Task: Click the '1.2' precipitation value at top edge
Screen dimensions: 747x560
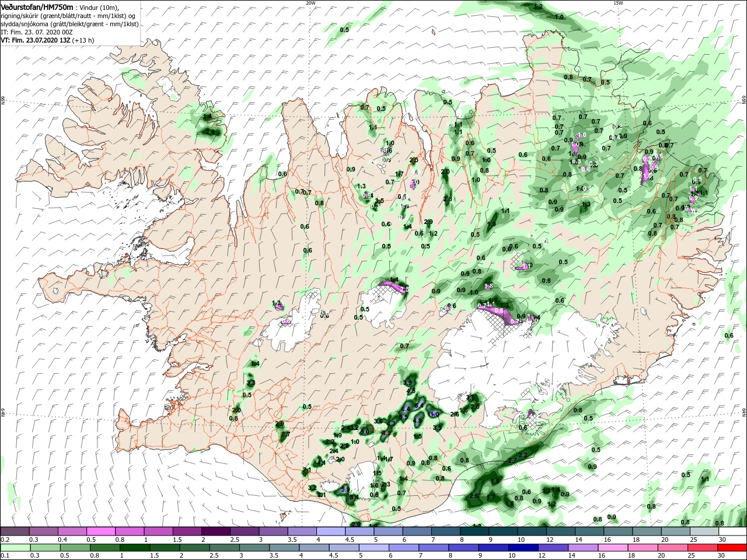Action: click(x=539, y=6)
